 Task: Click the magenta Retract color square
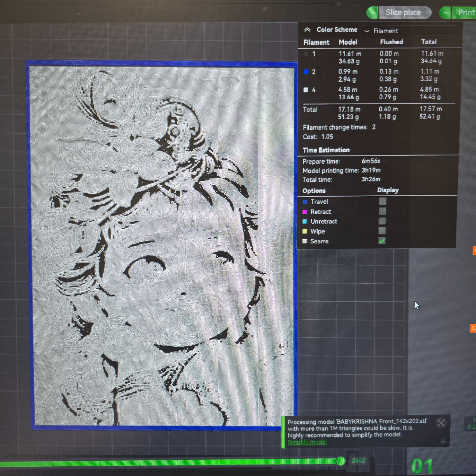305,212
